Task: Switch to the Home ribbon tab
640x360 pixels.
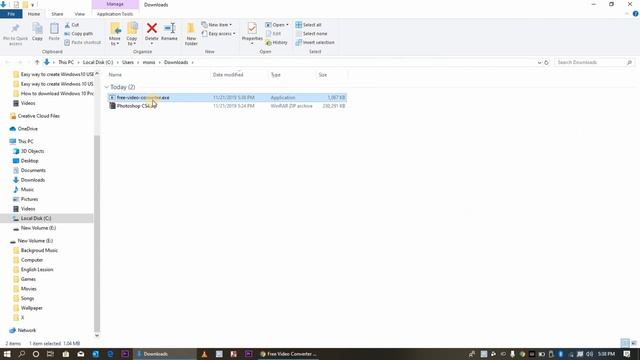Action: (x=34, y=14)
